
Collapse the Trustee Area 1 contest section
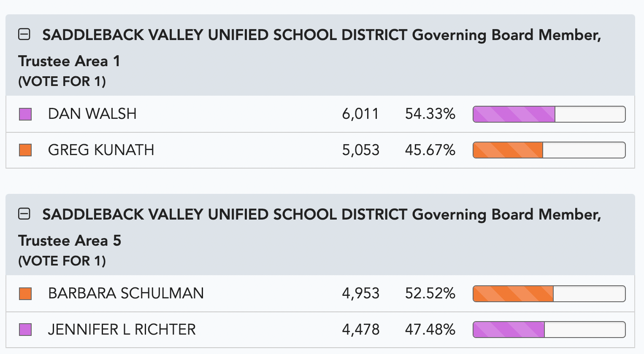pos(24,34)
